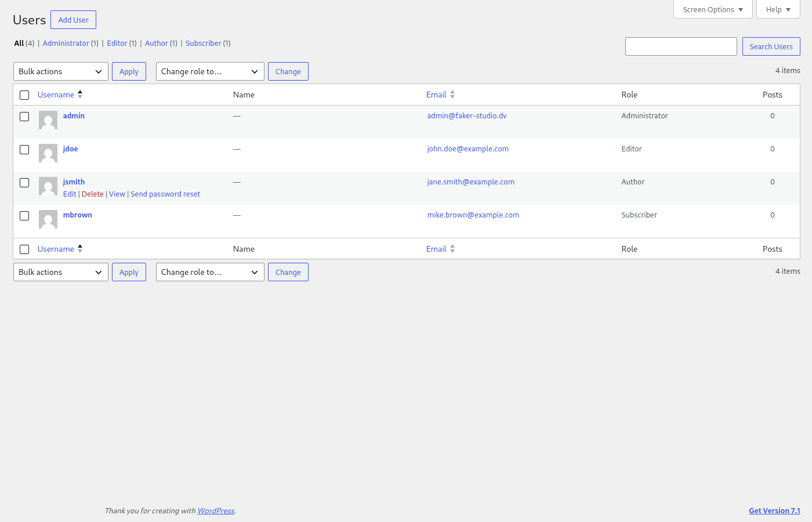Viewport: 812px width, 522px height.
Task: Check the select-all checkbox in bottom footer
Action: tap(24, 249)
